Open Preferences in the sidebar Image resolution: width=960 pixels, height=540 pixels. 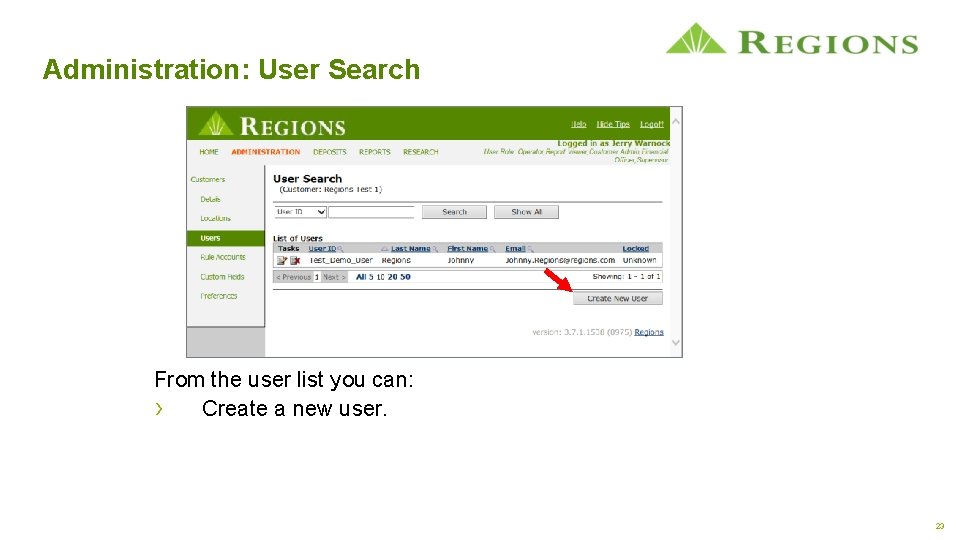tap(219, 296)
